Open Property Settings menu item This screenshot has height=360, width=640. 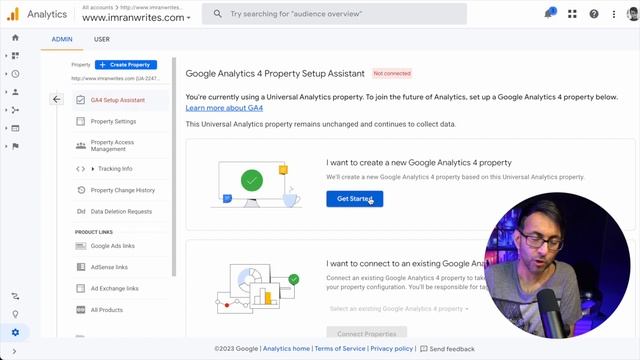(x=120, y=121)
